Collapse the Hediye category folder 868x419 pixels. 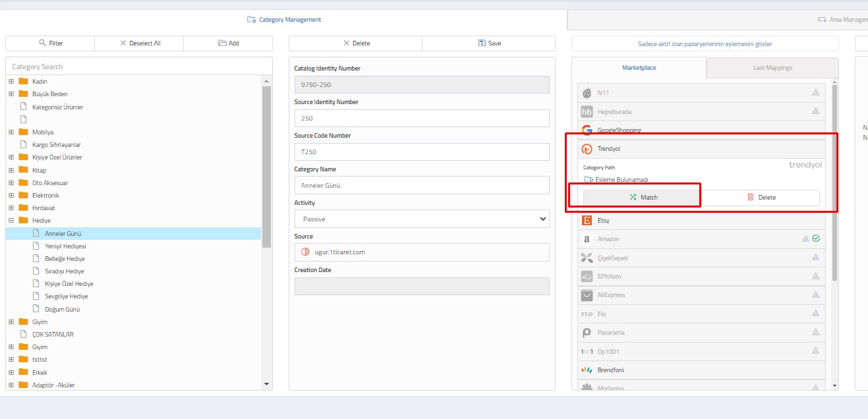[11, 221]
